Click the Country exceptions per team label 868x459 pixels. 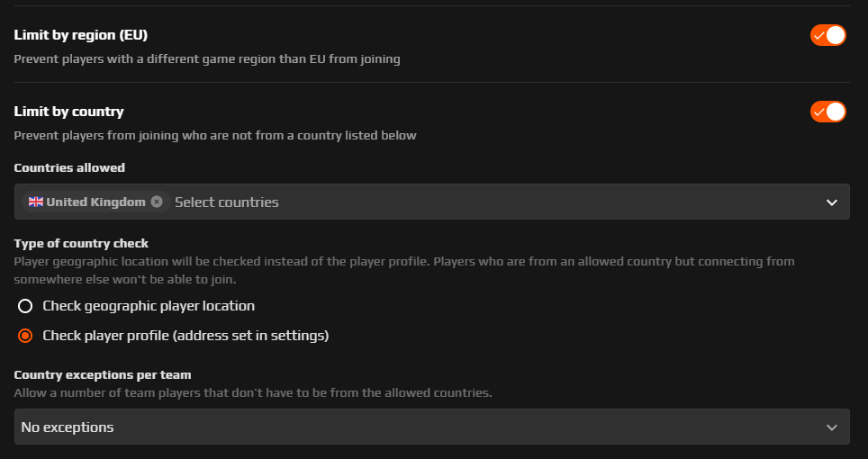103,374
